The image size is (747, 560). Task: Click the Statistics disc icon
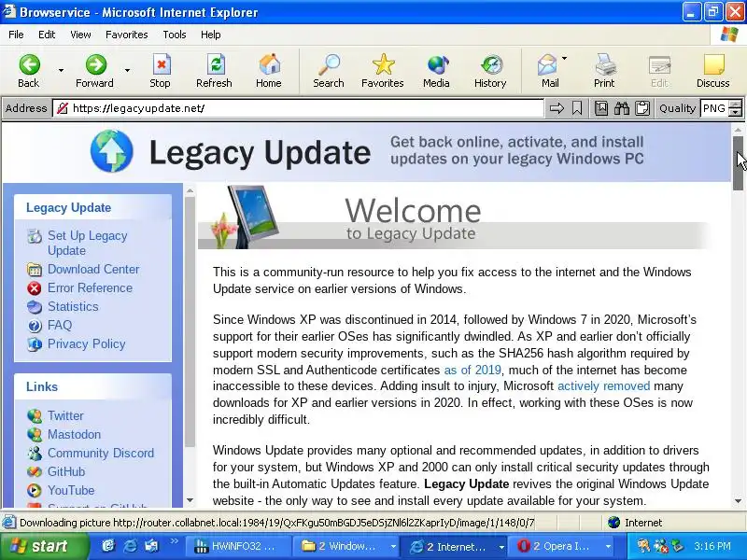point(35,307)
